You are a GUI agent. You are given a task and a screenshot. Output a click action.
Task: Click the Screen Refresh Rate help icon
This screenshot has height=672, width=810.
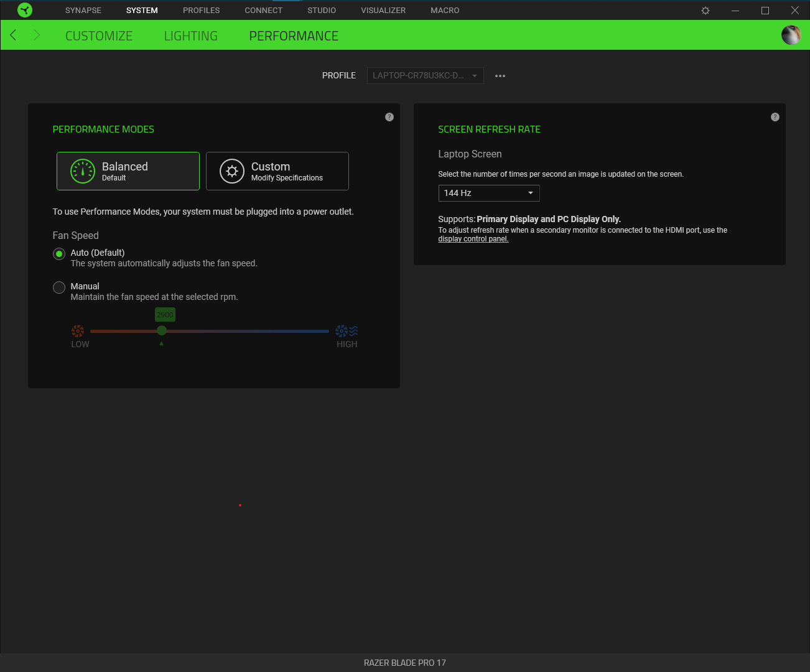[775, 116]
